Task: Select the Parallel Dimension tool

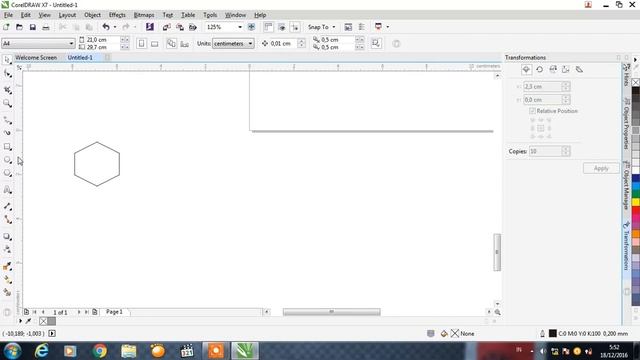Action: [x=7, y=207]
